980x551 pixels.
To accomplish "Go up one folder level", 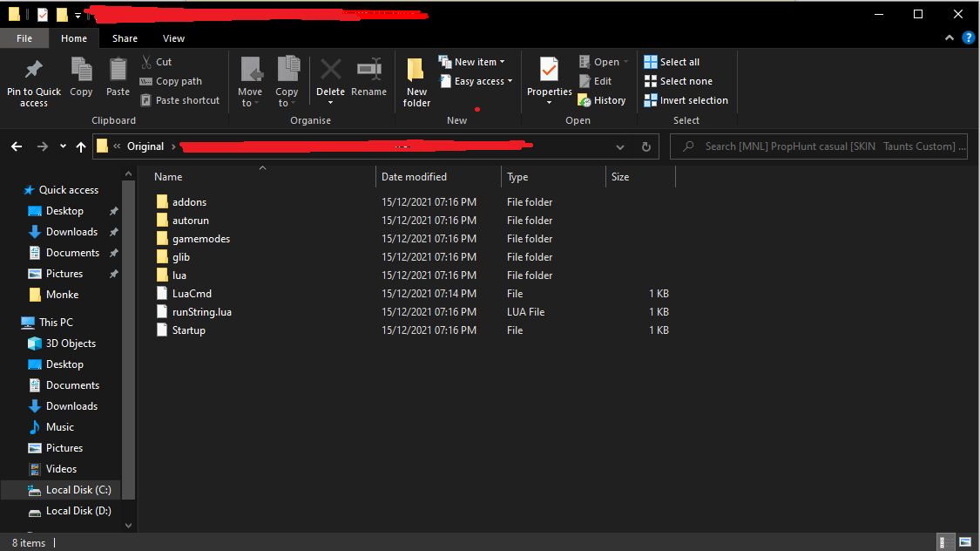I will [x=81, y=146].
